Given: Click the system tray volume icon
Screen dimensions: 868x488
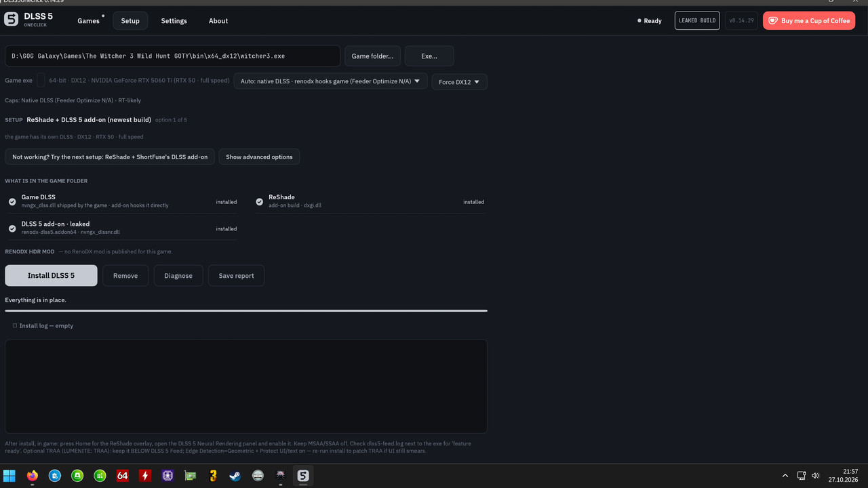Looking at the screenshot, I should pyautogui.click(x=815, y=476).
